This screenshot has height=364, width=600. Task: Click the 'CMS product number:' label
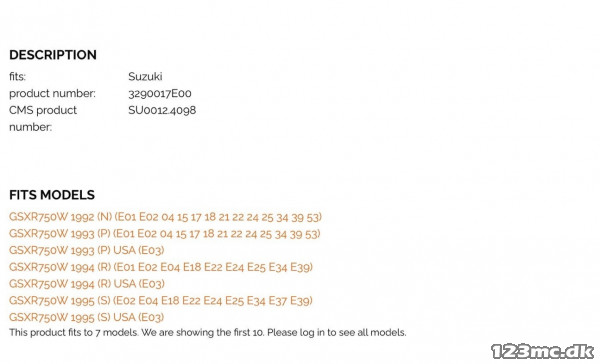click(x=43, y=119)
